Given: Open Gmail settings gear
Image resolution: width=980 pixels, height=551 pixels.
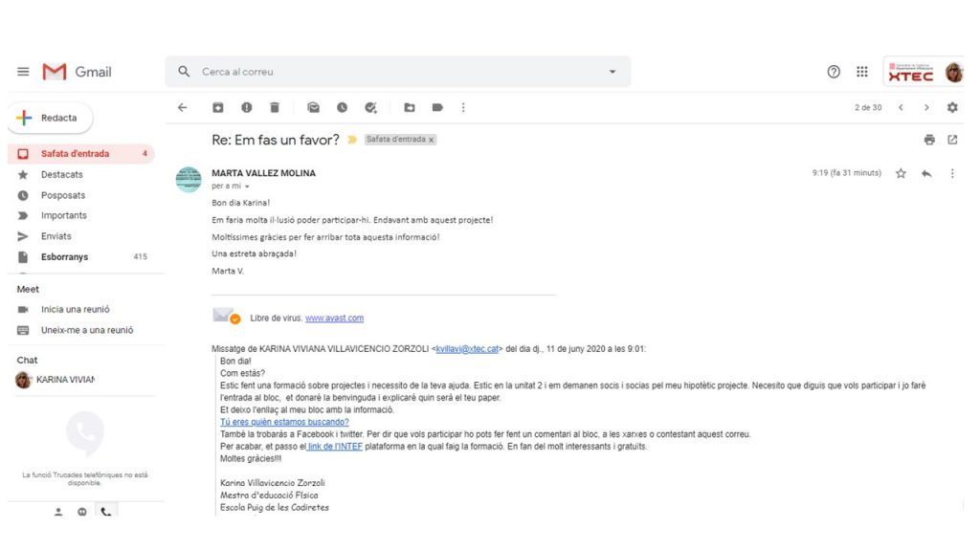Looking at the screenshot, I should tap(952, 108).
